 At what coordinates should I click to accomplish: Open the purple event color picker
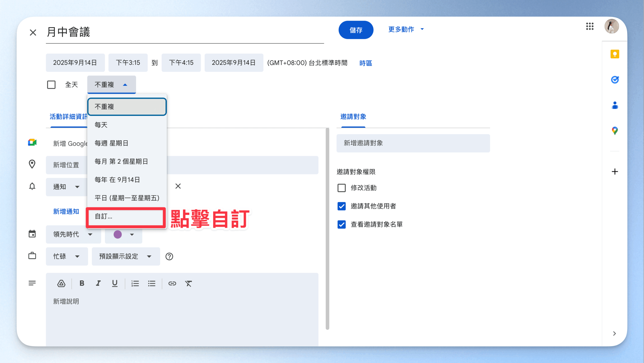click(x=123, y=235)
